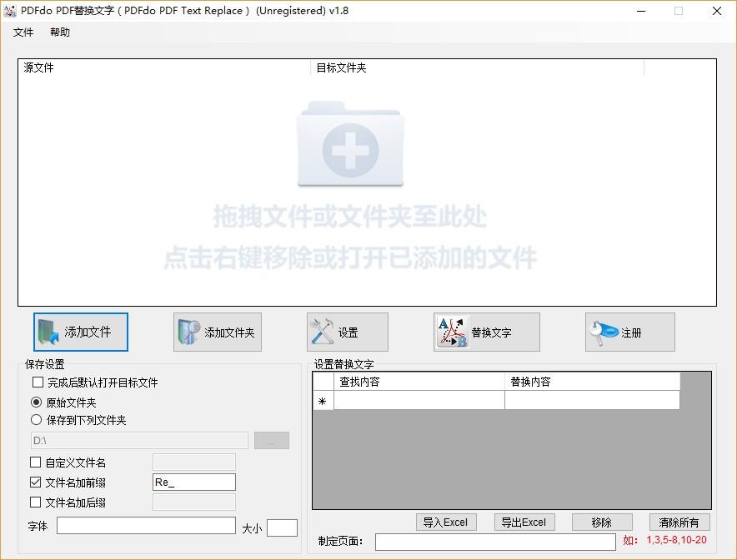Click the filename suffix text field

194,502
